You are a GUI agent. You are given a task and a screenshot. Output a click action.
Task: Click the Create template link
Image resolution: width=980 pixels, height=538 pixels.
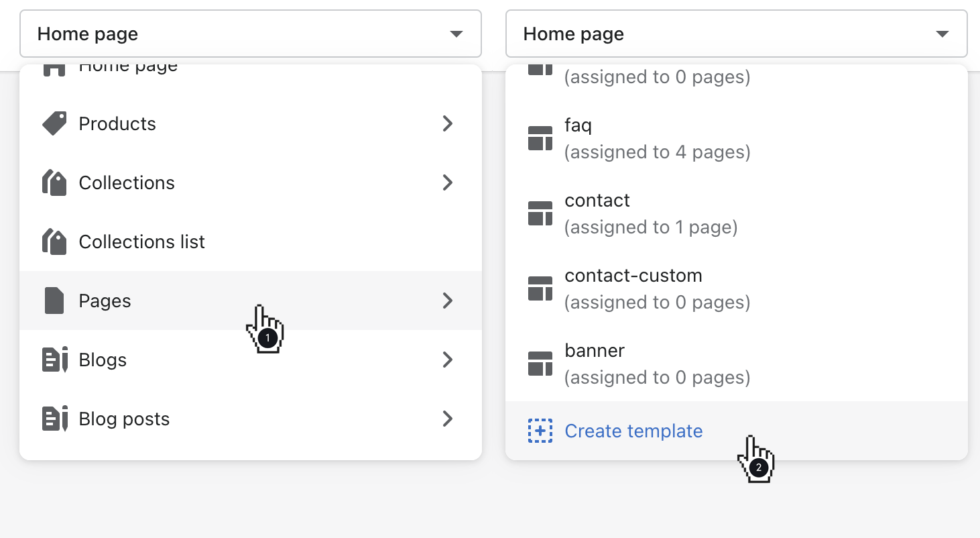click(x=633, y=431)
